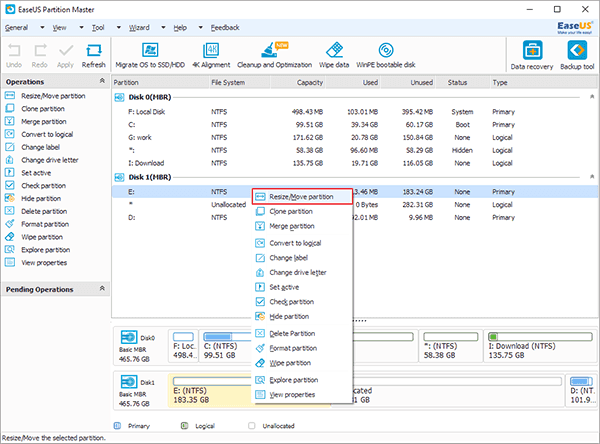Select Format partition in context menu

[x=302, y=348]
